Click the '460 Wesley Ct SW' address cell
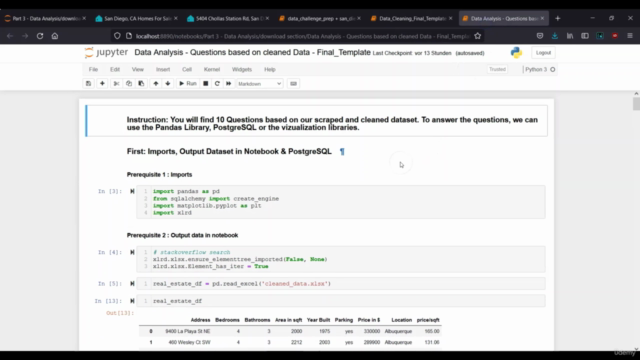This screenshot has width=640, height=360. (189, 342)
